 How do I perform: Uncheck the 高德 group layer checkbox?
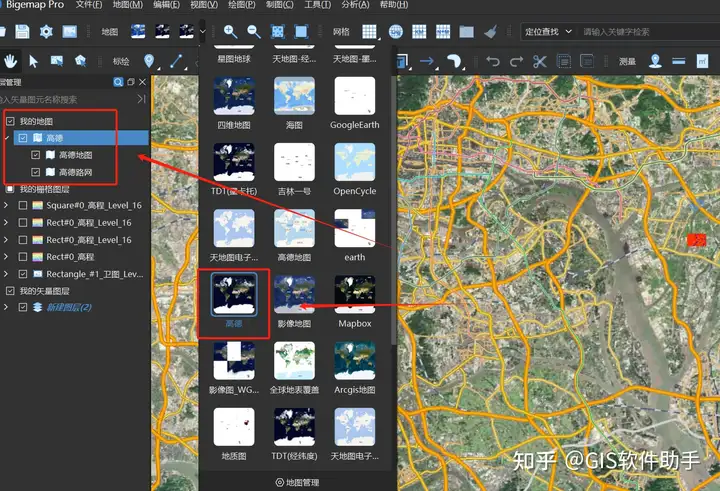click(x=23, y=138)
